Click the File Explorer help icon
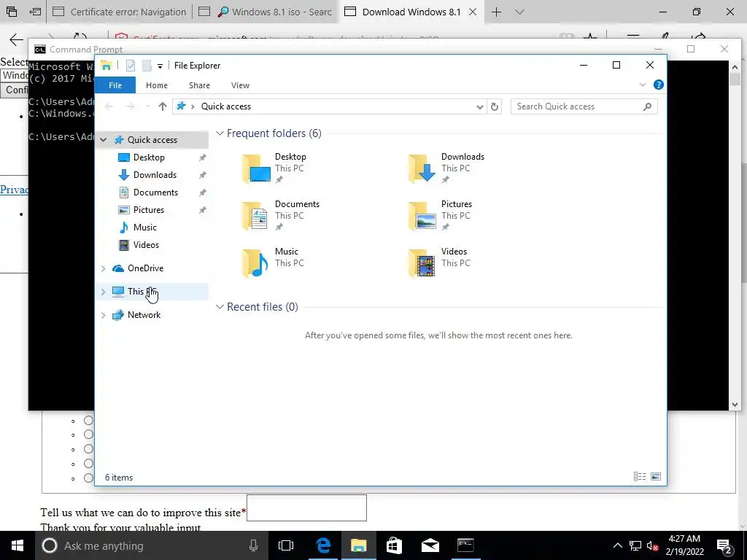 click(659, 85)
